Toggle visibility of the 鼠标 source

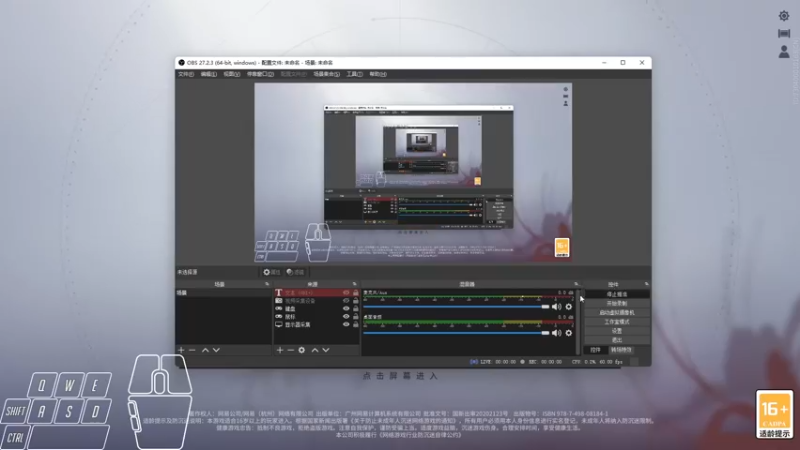pyautogui.click(x=346, y=316)
